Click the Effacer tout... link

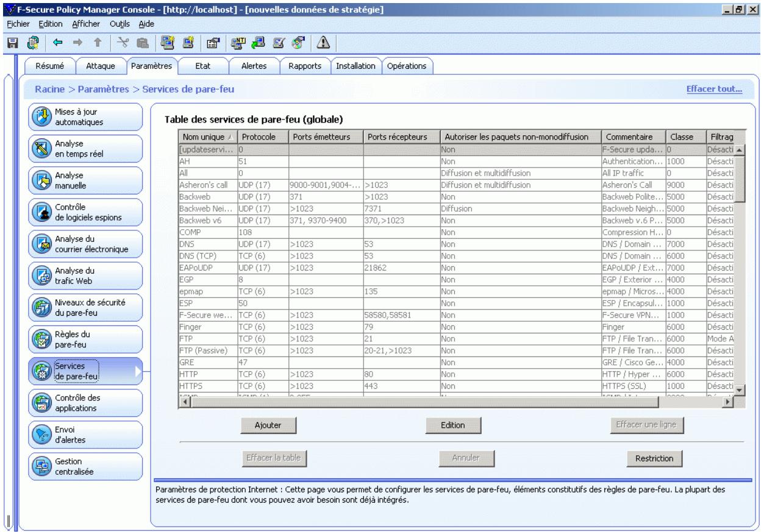(714, 90)
